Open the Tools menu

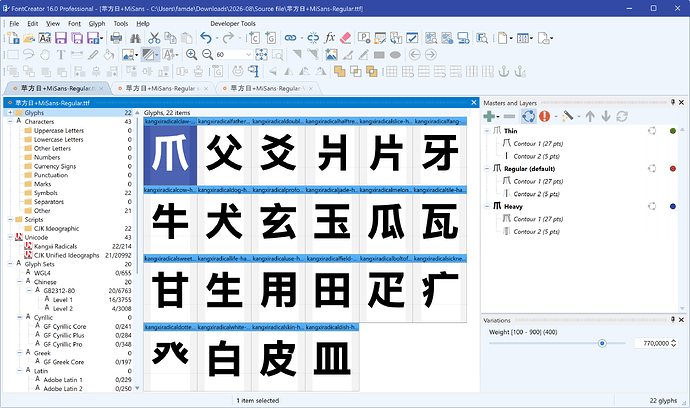click(121, 24)
